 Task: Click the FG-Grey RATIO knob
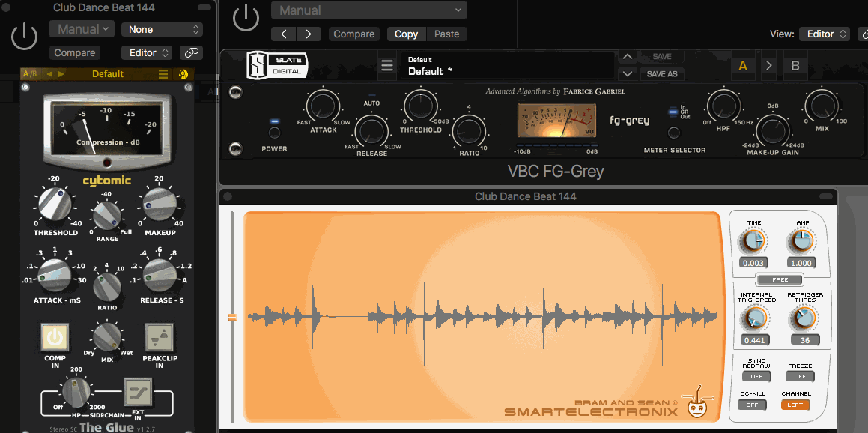coord(469,132)
